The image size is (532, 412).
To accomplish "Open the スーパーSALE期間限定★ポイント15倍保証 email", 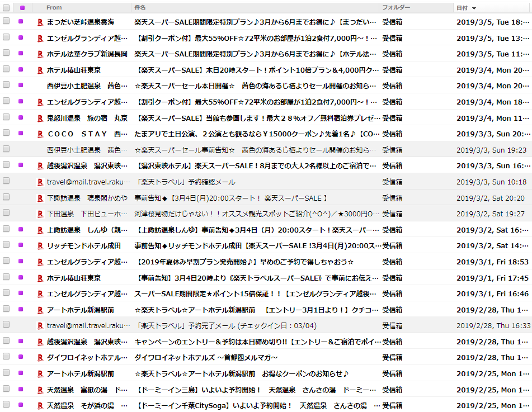I will pos(255,294).
